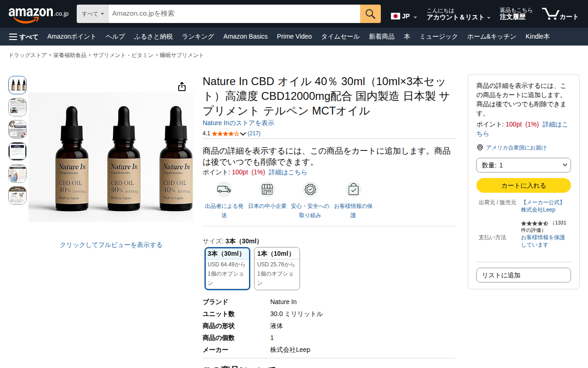Expand the JP language selector
The image size is (588, 368).
tap(404, 17)
